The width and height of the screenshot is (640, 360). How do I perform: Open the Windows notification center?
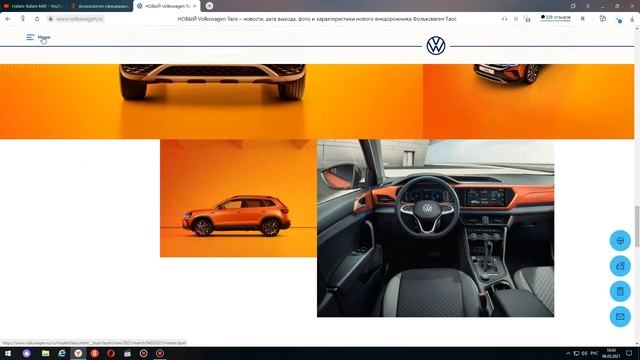click(x=629, y=353)
